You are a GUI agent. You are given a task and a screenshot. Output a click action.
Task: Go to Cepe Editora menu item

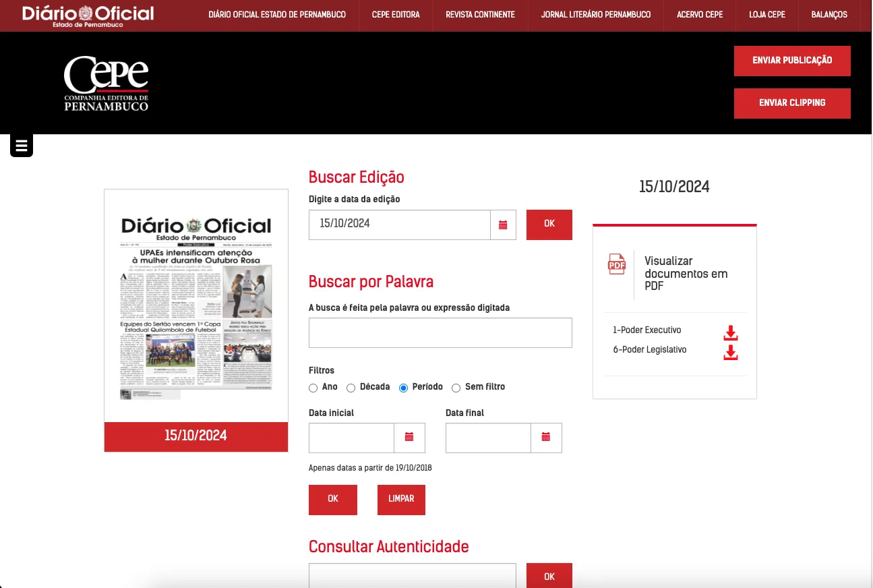click(396, 15)
